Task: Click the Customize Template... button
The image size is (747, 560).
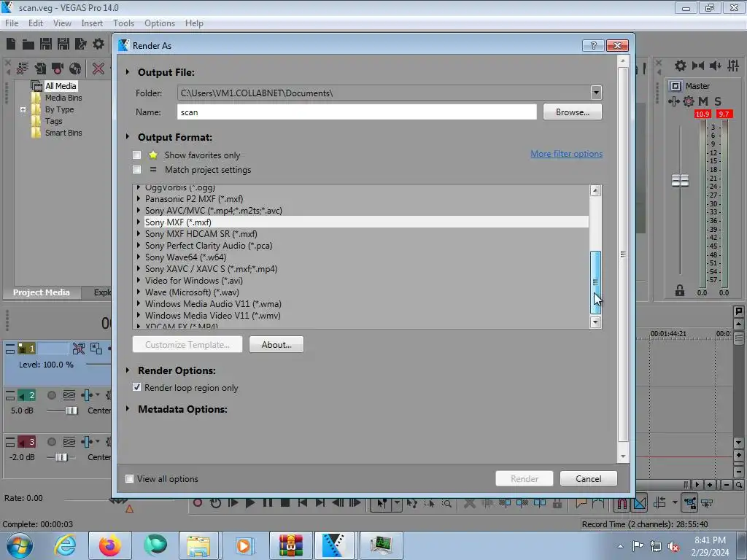Action: point(187,344)
